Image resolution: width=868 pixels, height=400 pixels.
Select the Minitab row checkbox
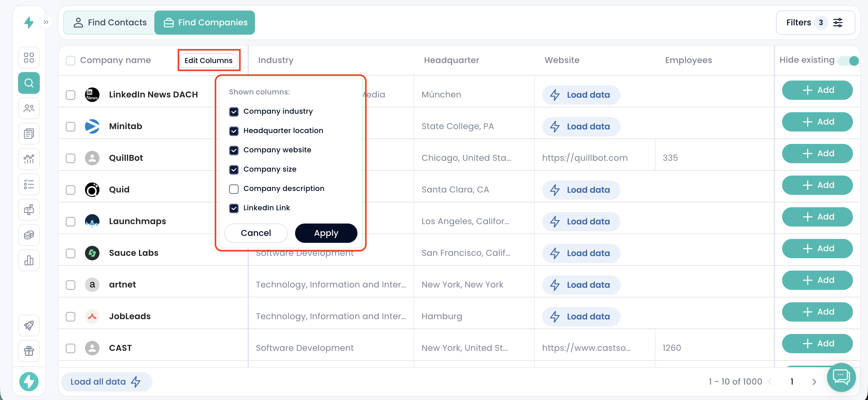coord(71,126)
